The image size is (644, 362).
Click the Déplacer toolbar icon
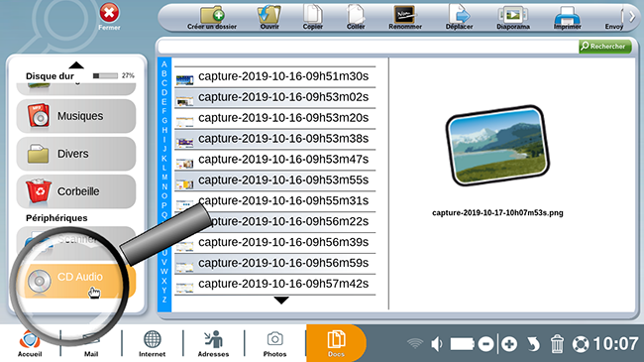[x=459, y=14]
